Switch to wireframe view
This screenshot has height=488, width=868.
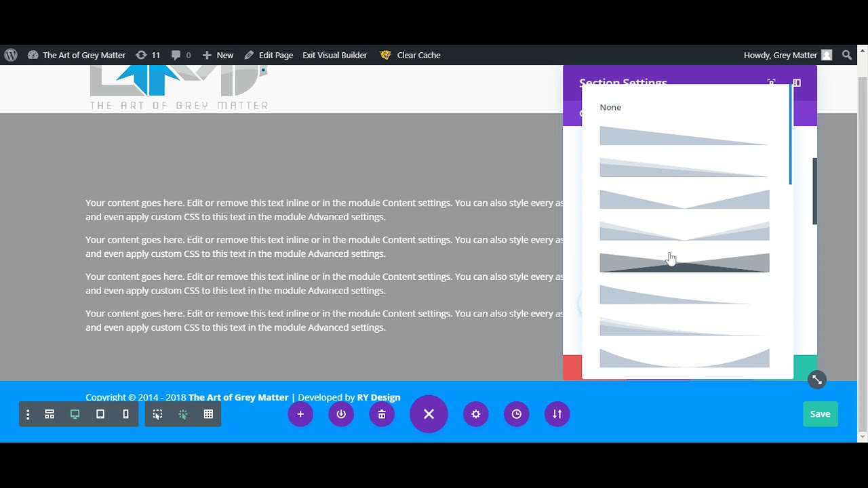pos(50,414)
